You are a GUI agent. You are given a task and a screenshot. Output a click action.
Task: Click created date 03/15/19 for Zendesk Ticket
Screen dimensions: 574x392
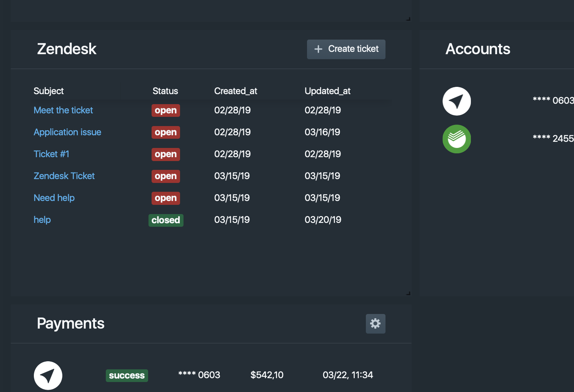point(232,176)
